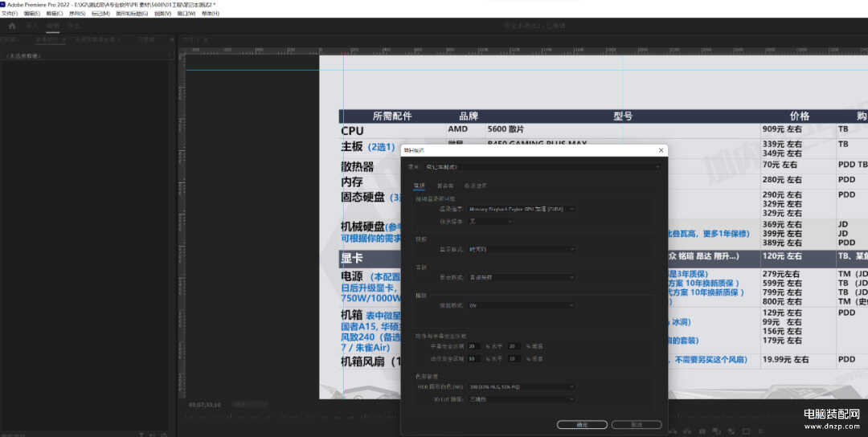Close the project settings dialog

pyautogui.click(x=661, y=150)
